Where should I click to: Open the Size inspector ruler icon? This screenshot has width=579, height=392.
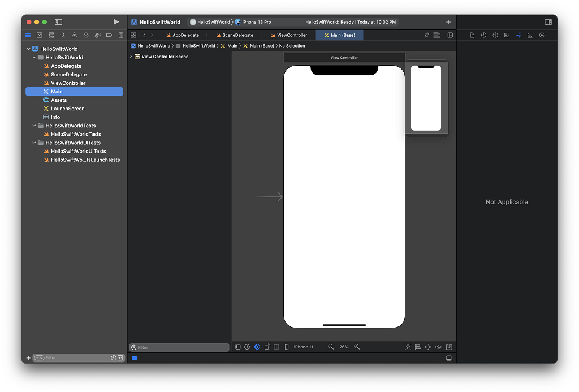pyautogui.click(x=530, y=35)
